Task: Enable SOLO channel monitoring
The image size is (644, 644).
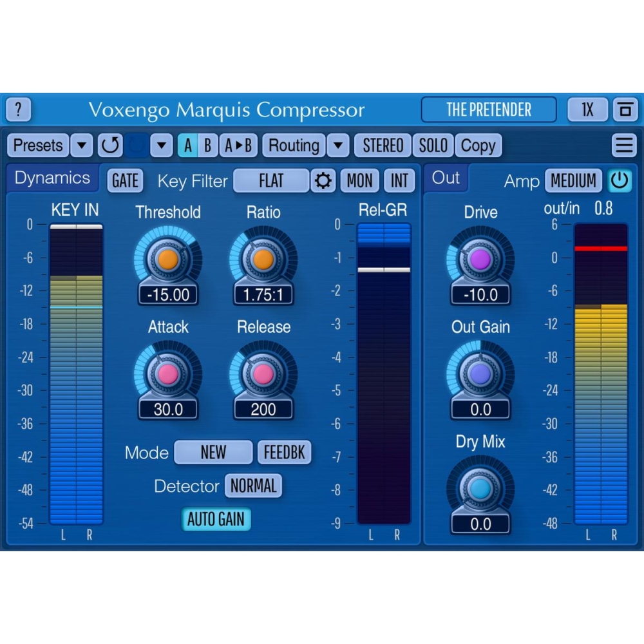Action: click(433, 146)
